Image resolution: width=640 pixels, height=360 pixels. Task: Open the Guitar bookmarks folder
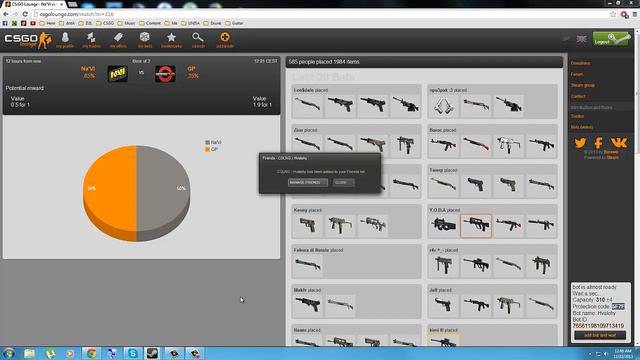[x=234, y=23]
